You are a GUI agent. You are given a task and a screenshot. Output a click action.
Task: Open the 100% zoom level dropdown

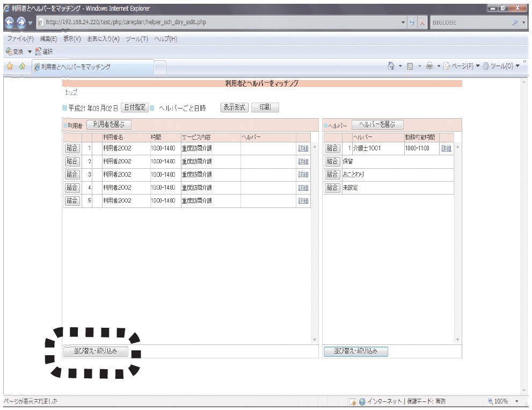coord(517,401)
